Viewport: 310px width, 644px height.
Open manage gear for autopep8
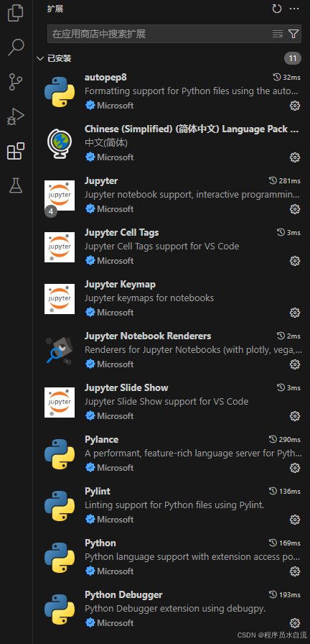tap(294, 106)
